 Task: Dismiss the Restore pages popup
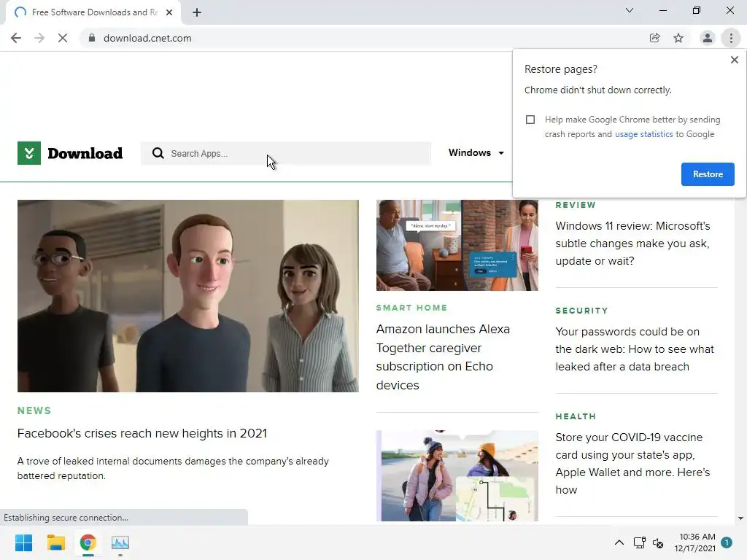[x=734, y=60]
